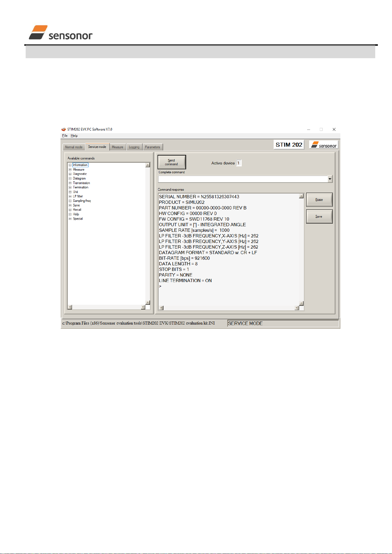This screenshot has height=554, width=392.
Task: Expand the LP filter command node
Action: click(70, 196)
